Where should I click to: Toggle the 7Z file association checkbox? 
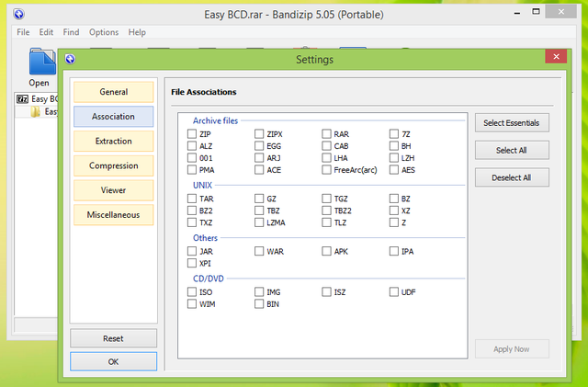394,134
